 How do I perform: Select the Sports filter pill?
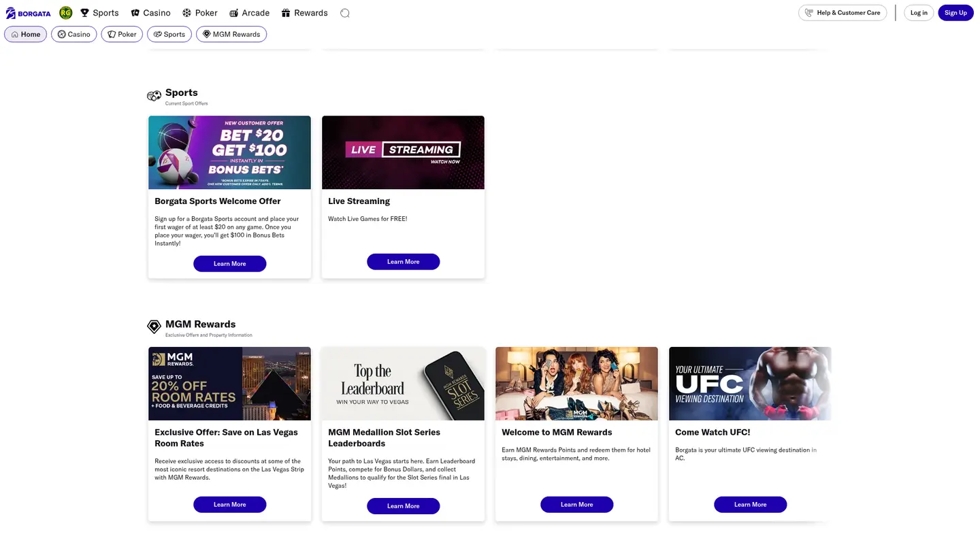(x=169, y=34)
